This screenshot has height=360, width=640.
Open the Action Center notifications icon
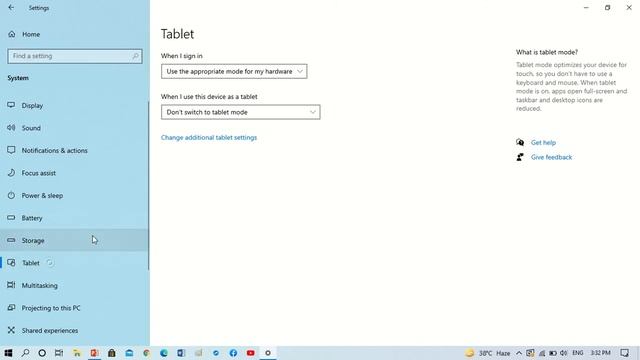(x=624, y=353)
